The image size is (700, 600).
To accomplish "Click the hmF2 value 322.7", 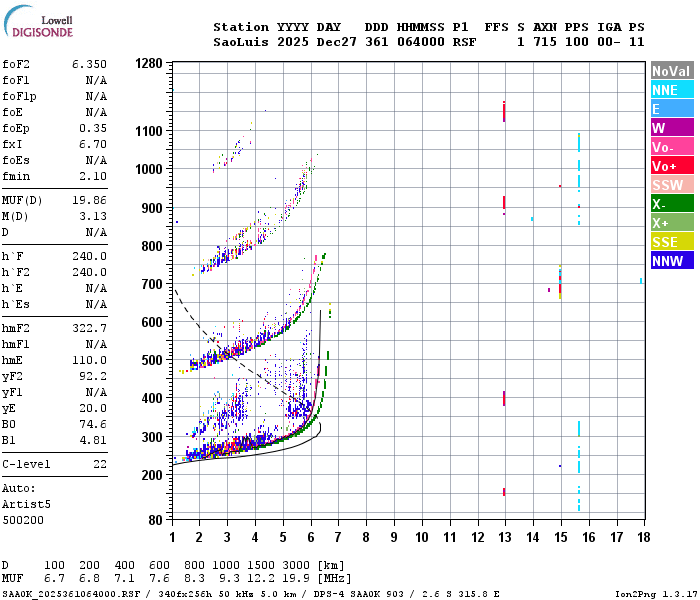I will tap(89, 328).
